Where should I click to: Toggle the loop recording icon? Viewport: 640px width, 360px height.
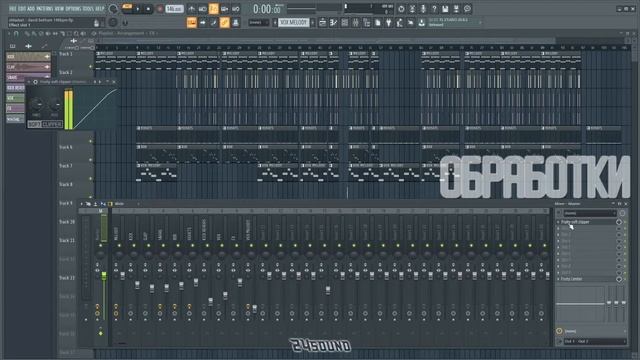[x=236, y=9]
